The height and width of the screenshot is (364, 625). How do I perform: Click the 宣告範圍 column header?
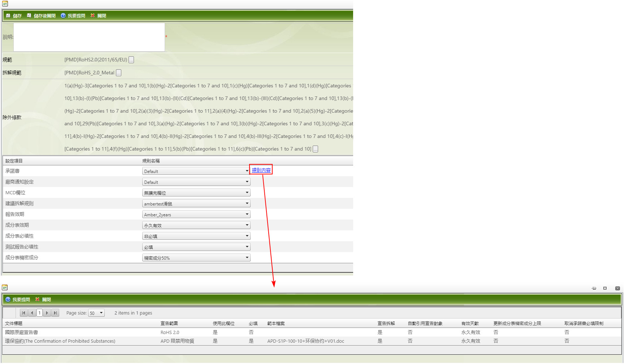click(169, 324)
